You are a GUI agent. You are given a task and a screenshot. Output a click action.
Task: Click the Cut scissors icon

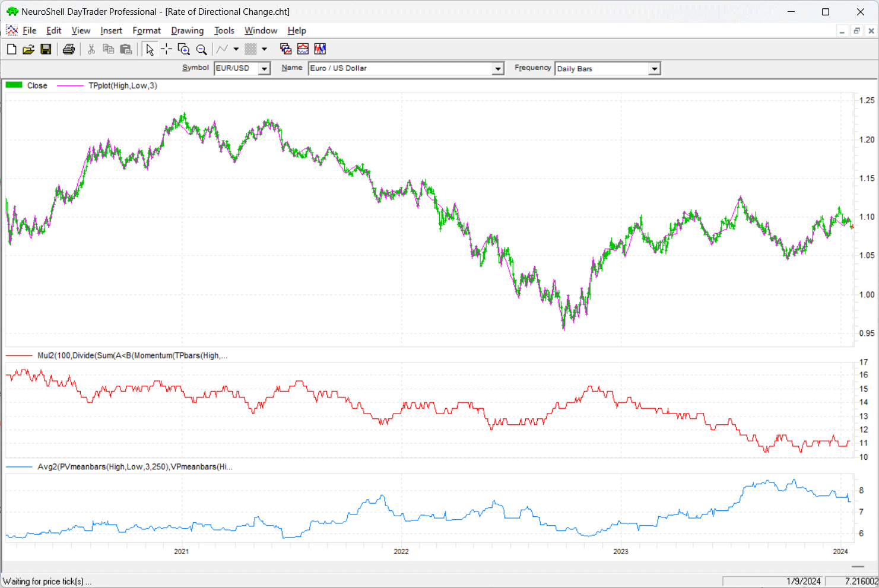[x=91, y=49]
